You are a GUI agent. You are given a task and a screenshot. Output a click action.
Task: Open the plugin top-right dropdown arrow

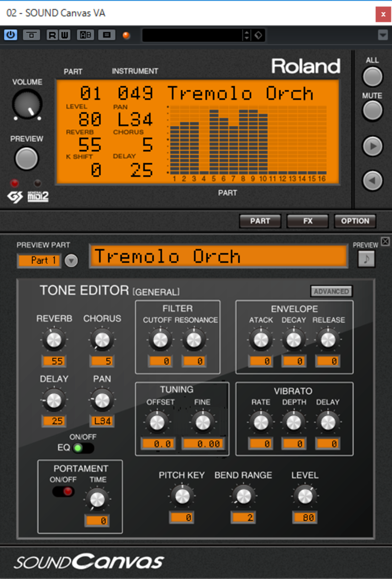(383, 35)
